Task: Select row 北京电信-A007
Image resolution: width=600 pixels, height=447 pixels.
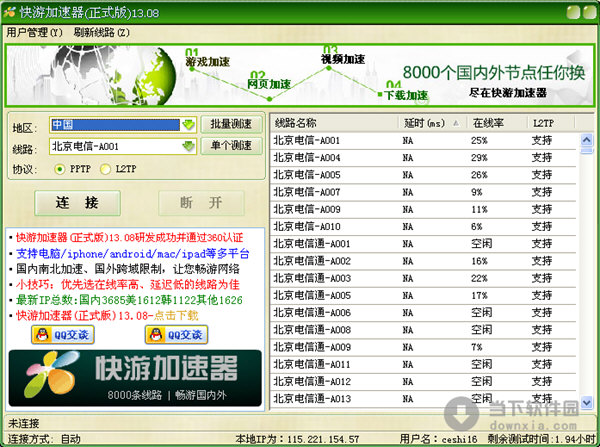Action: coord(423,192)
